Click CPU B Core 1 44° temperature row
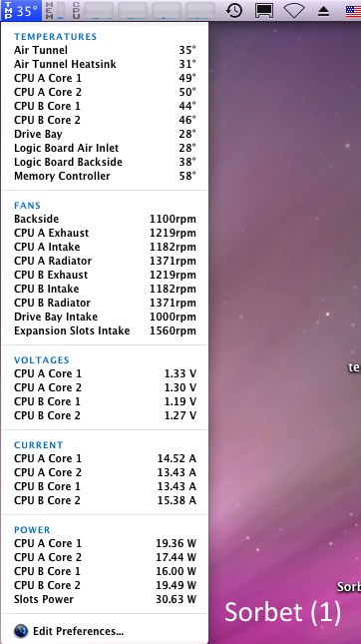The image size is (361, 644). tap(105, 106)
